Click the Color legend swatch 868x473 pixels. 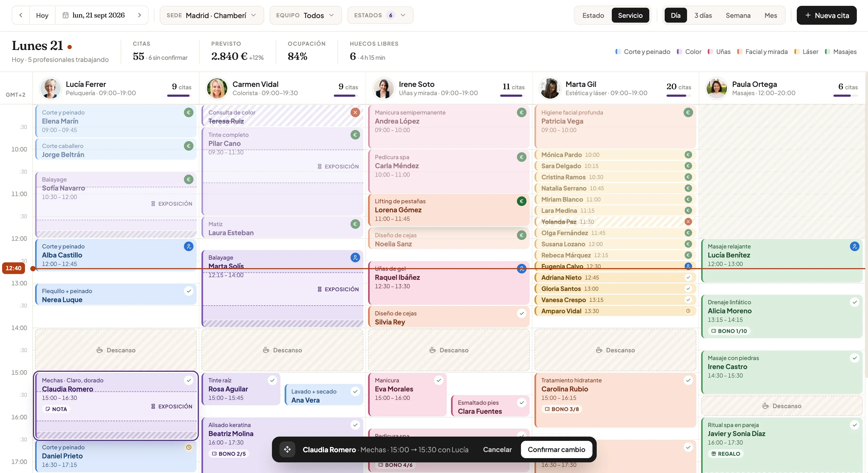click(679, 52)
